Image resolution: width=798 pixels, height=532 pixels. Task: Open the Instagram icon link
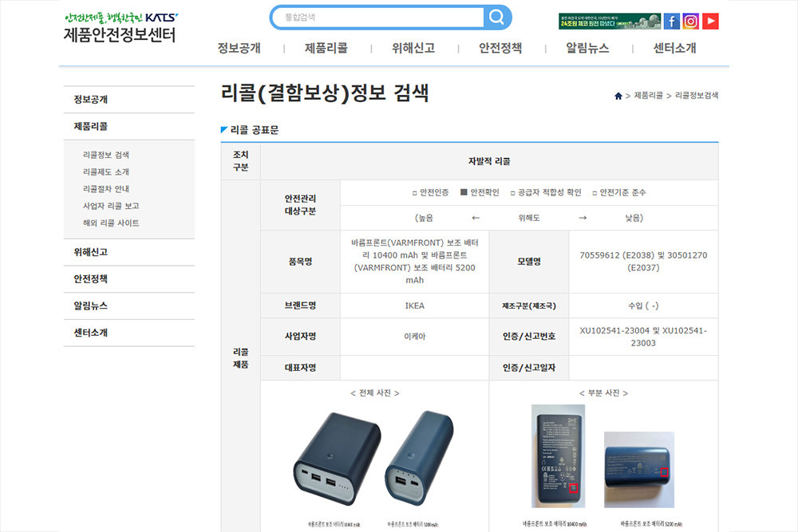691,22
